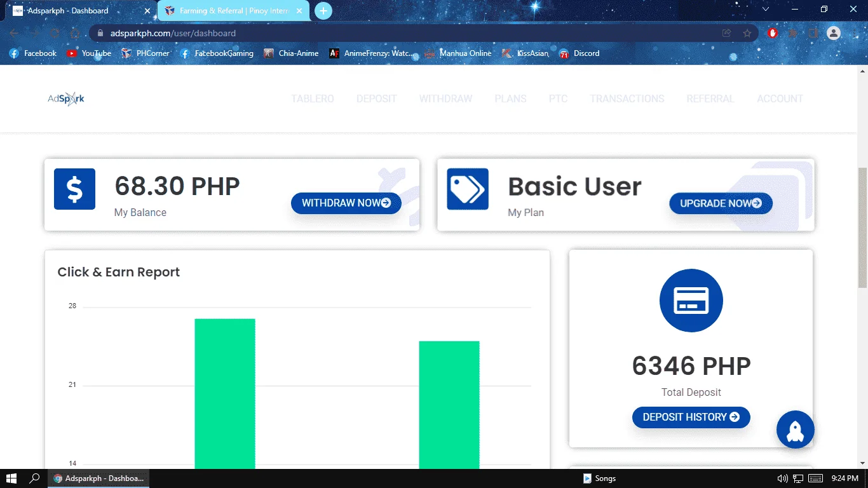
Task: Click the 68.30 PHP balance text
Action: click(177, 186)
